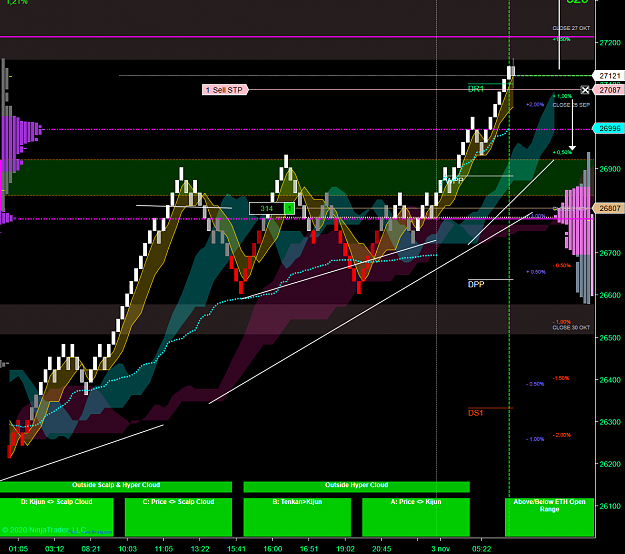The image size is (625, 554).
Task: Click the red '-2,00%' level label
Action: pyautogui.click(x=562, y=435)
